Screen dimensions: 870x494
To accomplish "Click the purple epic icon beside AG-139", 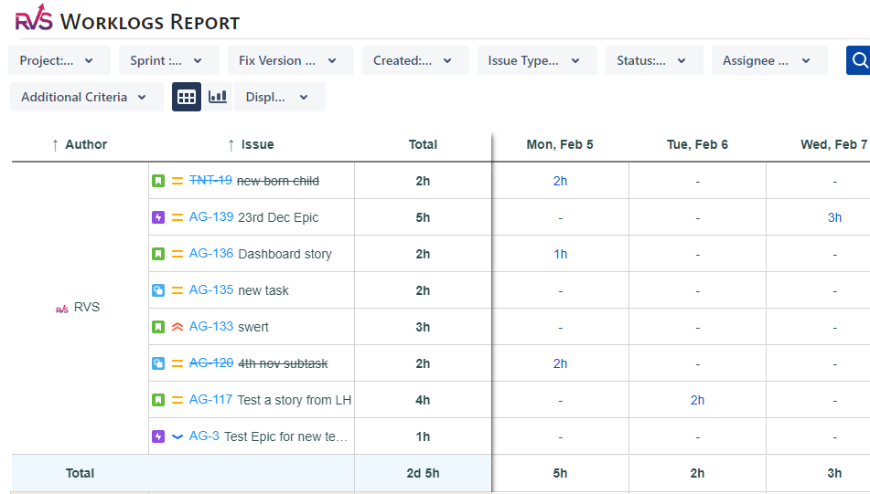I will (x=158, y=217).
